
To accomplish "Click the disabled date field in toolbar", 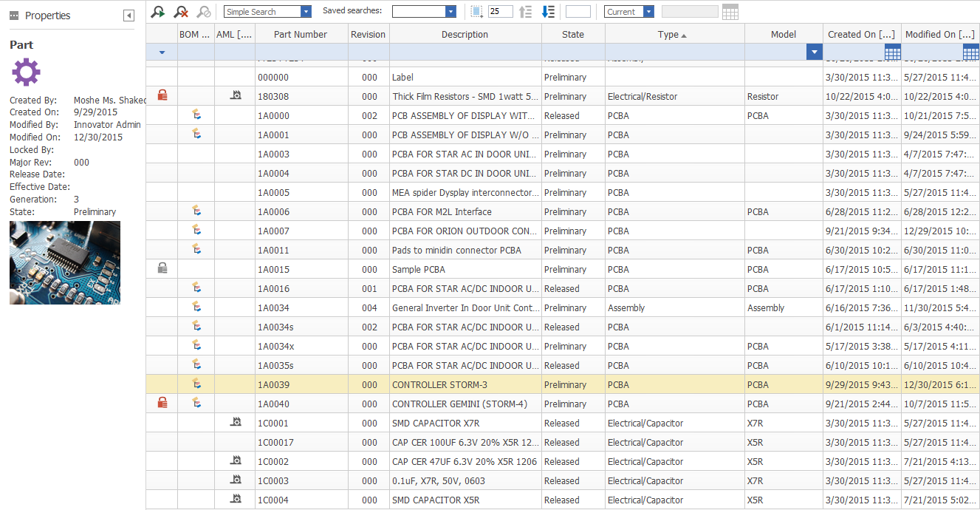I will [690, 12].
